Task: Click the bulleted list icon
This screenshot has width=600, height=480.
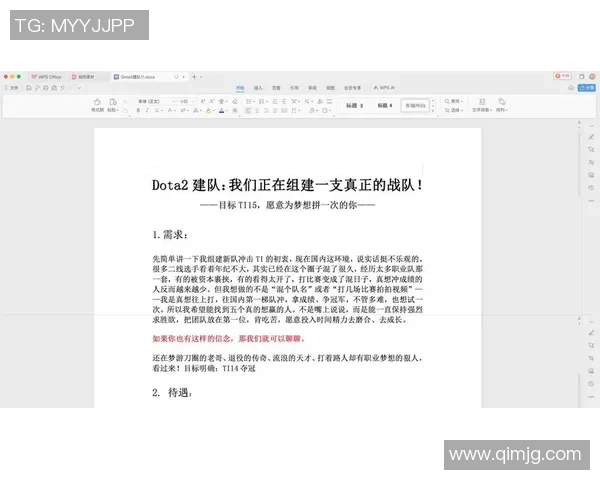Action: click(x=248, y=101)
